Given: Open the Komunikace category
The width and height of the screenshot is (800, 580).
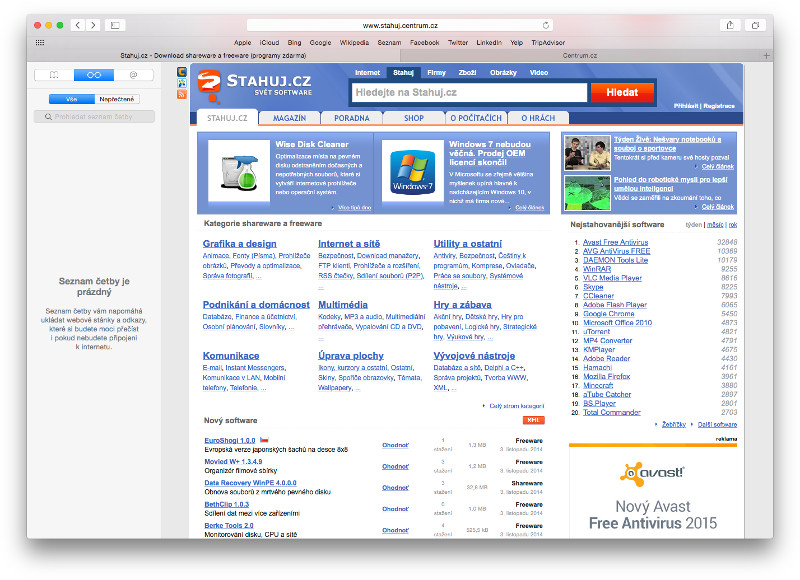Looking at the screenshot, I should [231, 356].
